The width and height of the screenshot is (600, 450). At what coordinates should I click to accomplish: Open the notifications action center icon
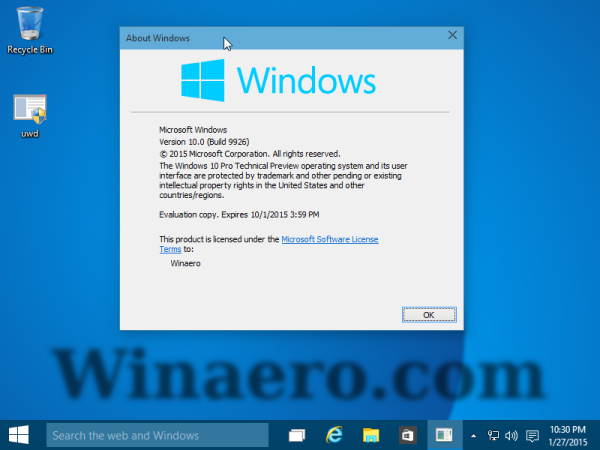click(532, 435)
